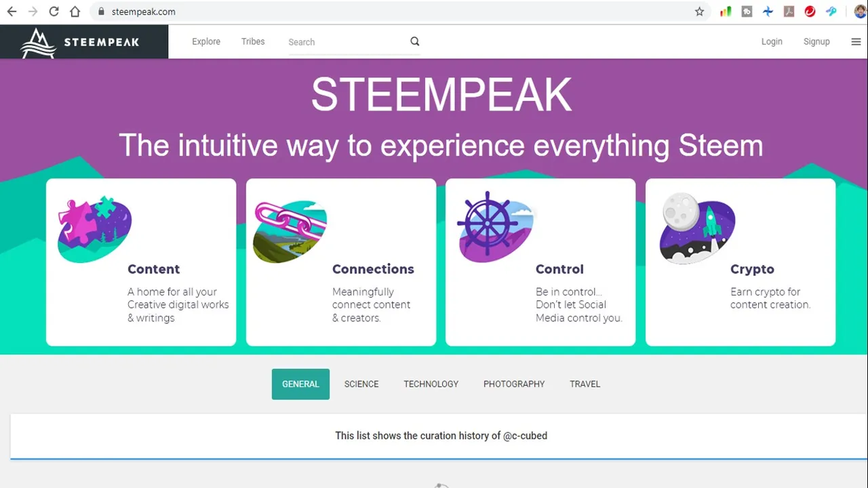Open the blue Steem keychain extension icon
The width and height of the screenshot is (868, 488).
point(831,12)
